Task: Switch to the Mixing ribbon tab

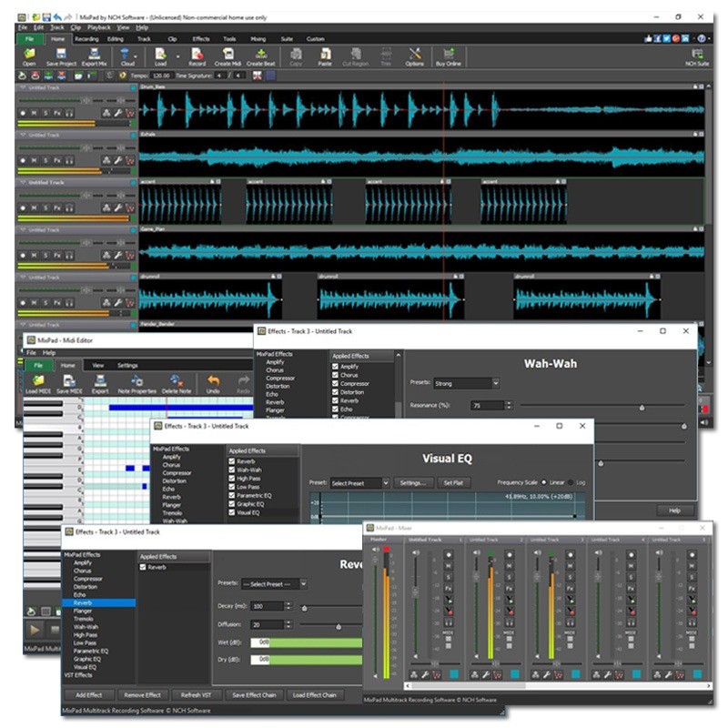Action: click(x=258, y=39)
